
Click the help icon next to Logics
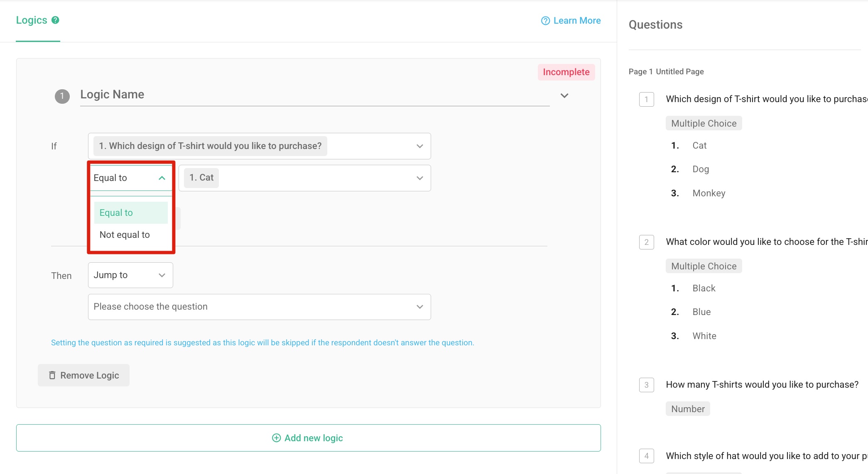point(55,20)
